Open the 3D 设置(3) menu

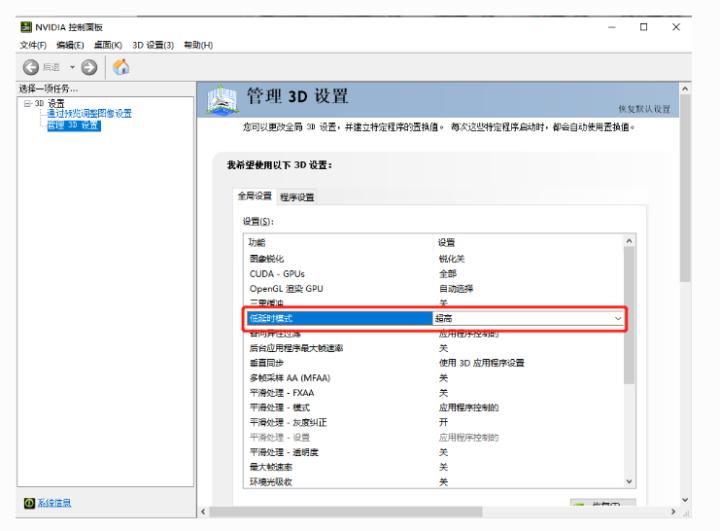[x=153, y=45]
